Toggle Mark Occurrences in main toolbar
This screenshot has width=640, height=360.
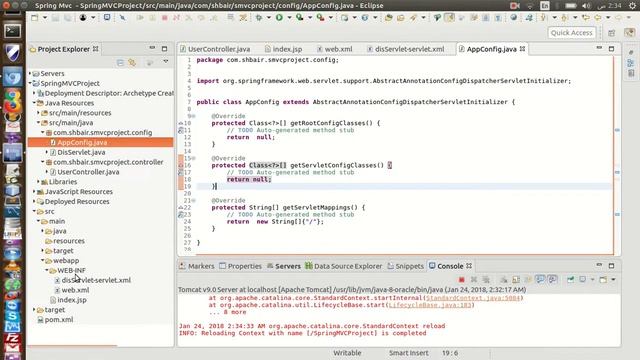[x=449, y=18]
